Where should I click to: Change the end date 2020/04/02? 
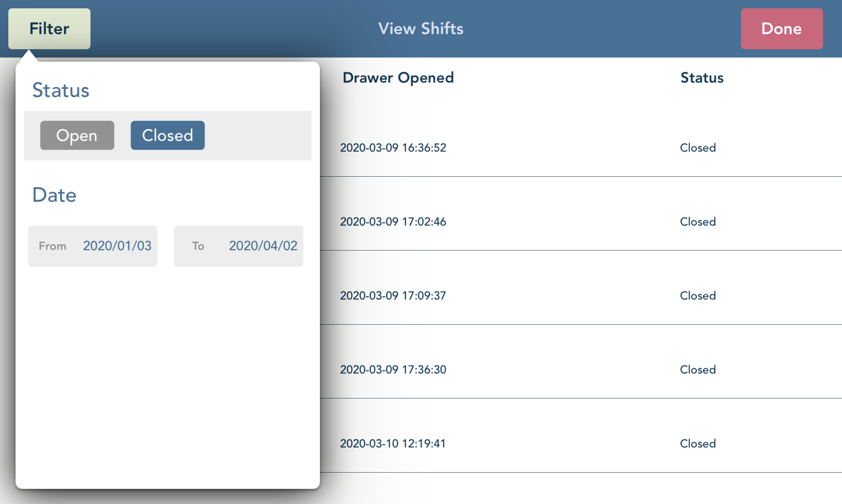(263, 246)
